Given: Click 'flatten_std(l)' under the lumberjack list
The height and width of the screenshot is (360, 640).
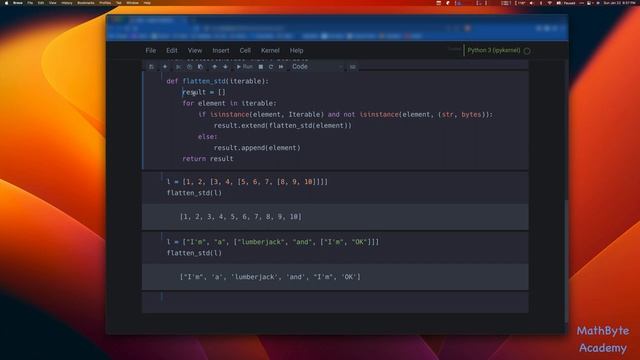Looking at the screenshot, I should pyautogui.click(x=194, y=253).
